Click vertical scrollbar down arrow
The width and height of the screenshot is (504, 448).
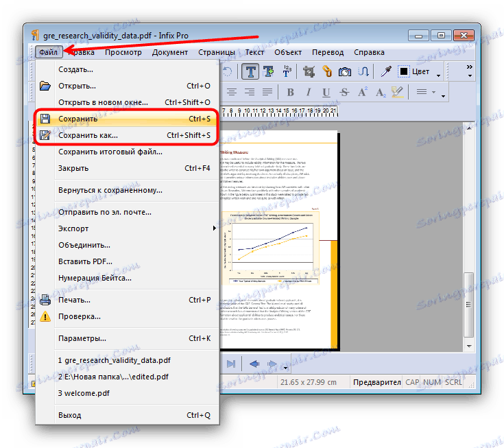[x=469, y=346]
